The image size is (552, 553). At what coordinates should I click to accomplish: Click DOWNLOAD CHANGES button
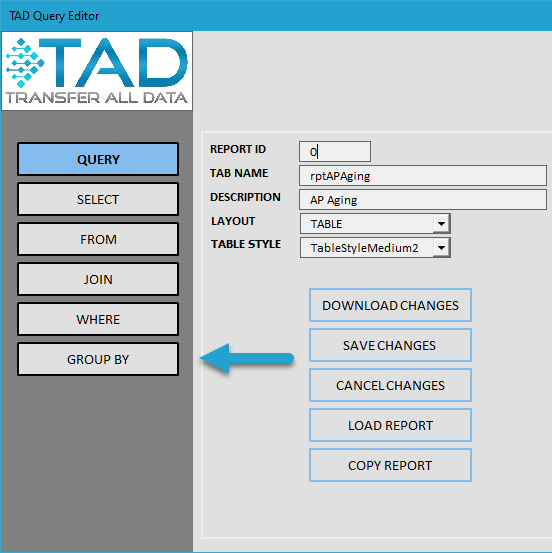coord(390,305)
